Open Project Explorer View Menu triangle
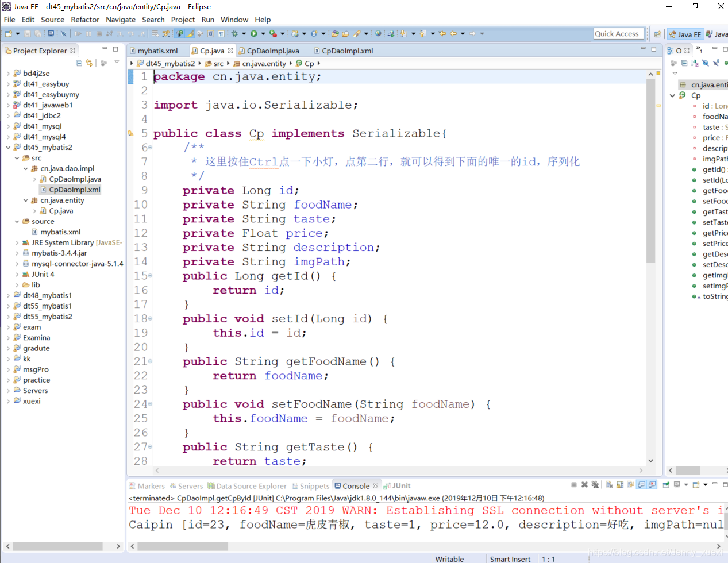 (117, 62)
